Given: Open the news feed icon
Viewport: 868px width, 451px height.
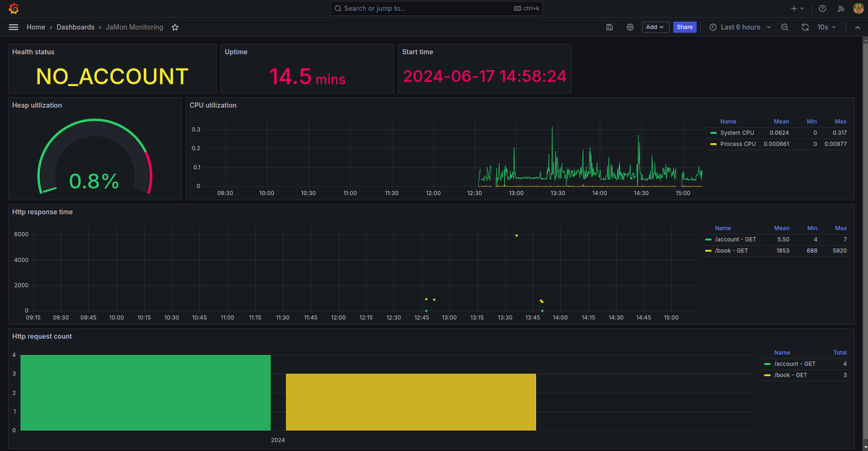Looking at the screenshot, I should click(x=841, y=9).
